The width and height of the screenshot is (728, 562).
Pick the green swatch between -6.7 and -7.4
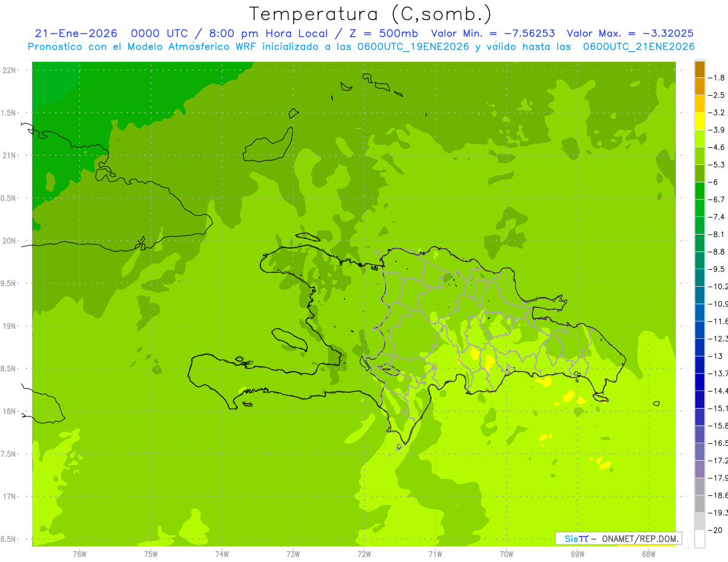tap(700, 208)
